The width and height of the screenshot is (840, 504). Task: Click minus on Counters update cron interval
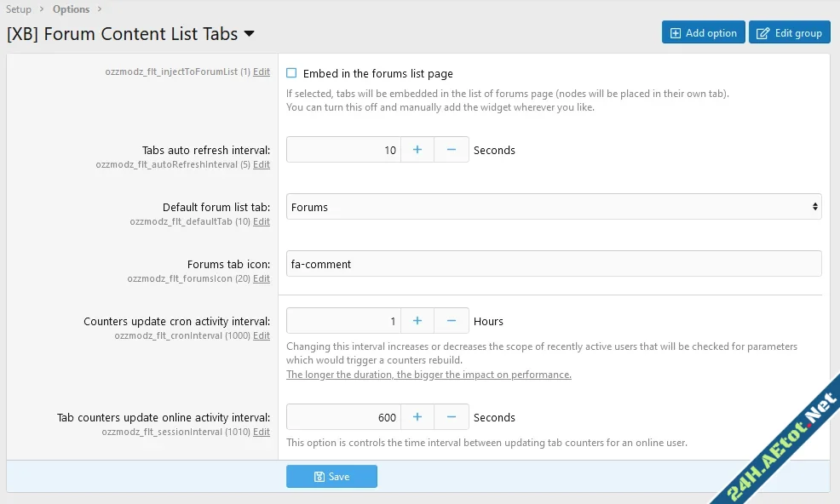click(x=452, y=321)
